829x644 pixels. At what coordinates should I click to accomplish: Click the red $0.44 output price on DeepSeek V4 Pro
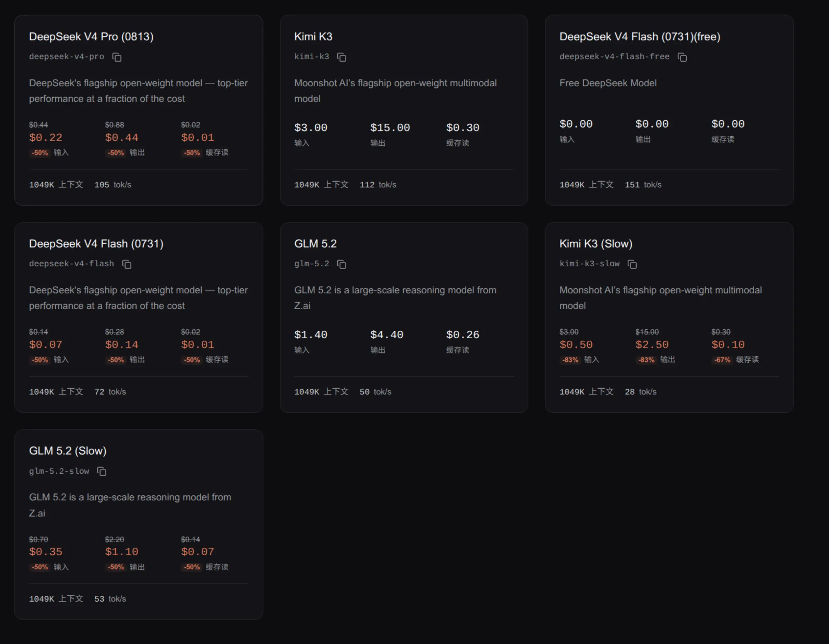(x=121, y=137)
